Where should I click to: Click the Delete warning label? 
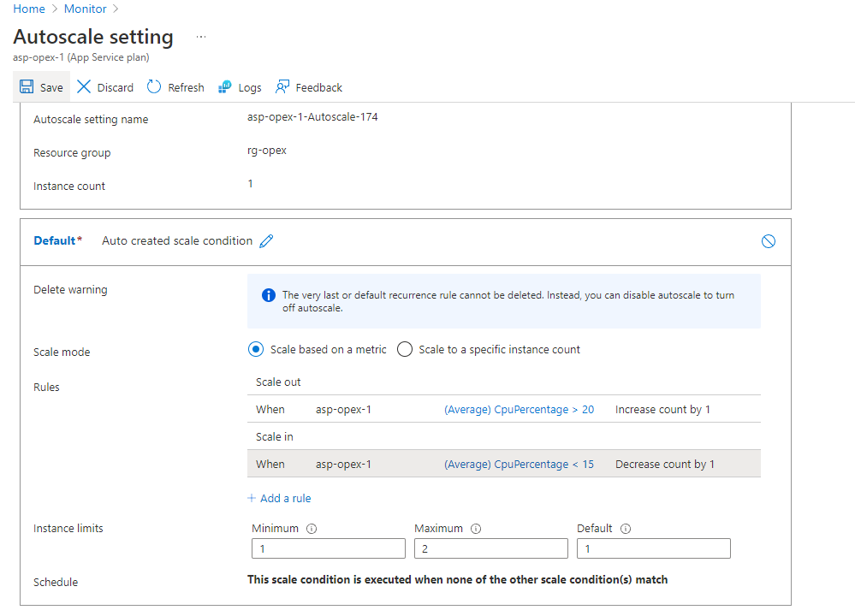pyautogui.click(x=70, y=290)
